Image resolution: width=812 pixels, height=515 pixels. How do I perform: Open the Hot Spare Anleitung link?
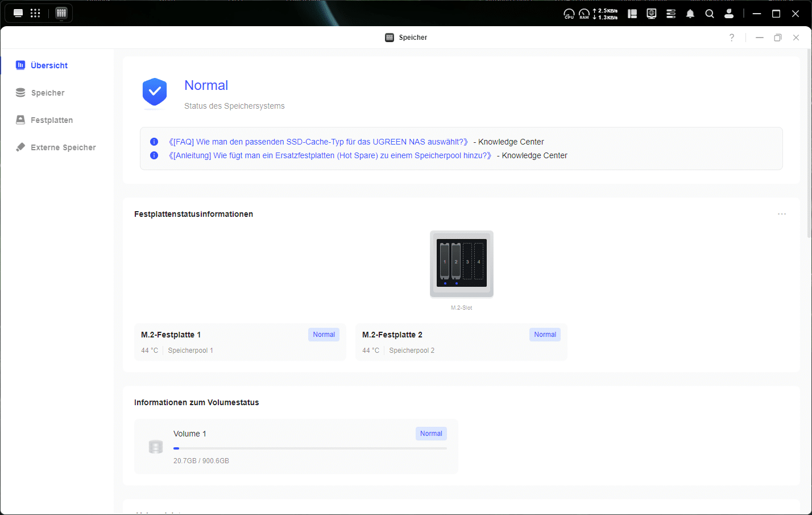point(330,155)
